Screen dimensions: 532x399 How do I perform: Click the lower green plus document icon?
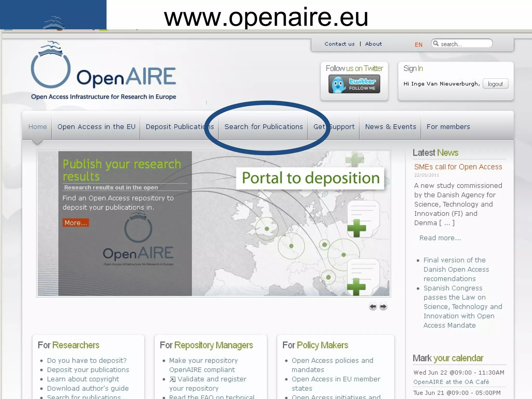363,277
